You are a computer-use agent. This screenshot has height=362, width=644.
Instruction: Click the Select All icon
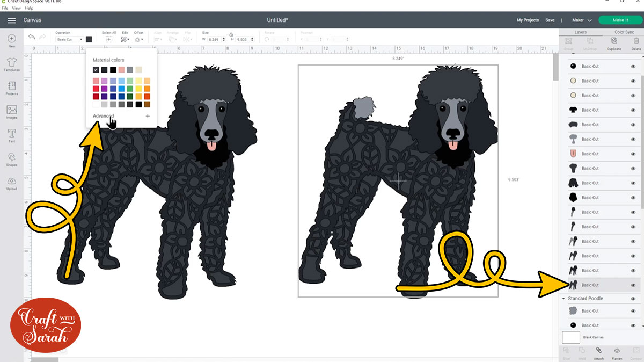pos(109,39)
